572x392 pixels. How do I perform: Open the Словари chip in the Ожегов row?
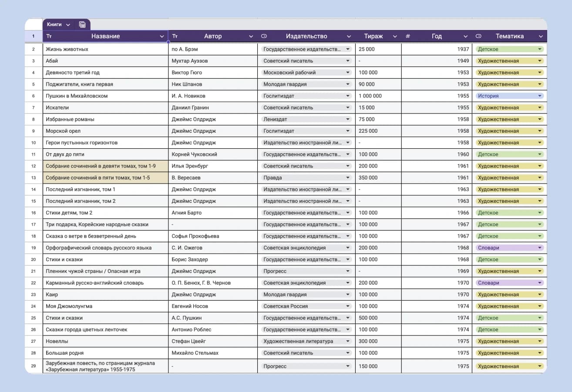[x=509, y=248]
